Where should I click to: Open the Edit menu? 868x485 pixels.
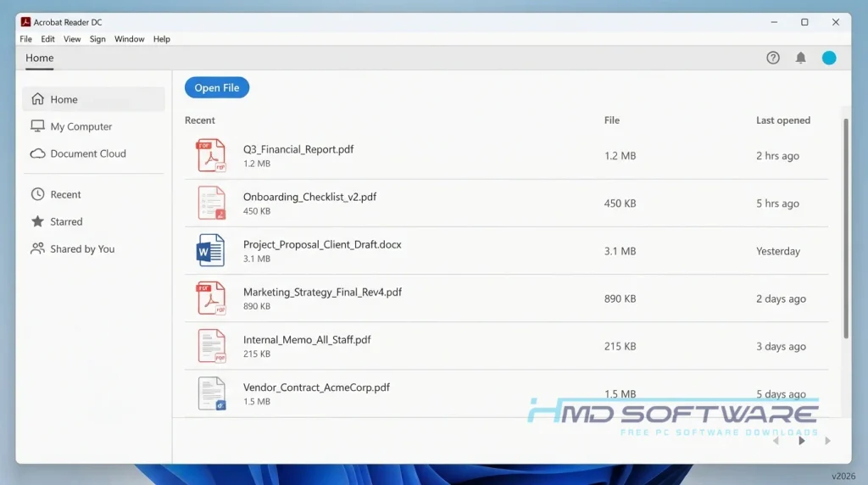[47, 39]
